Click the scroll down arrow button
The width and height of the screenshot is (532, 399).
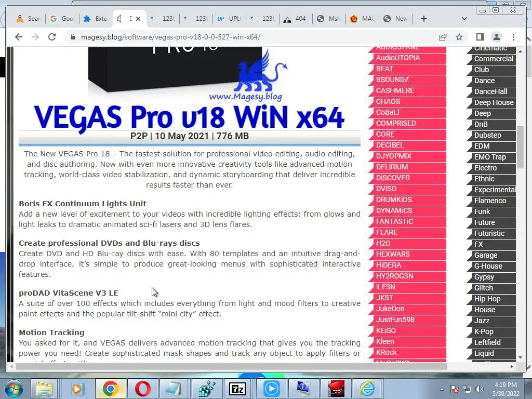(521, 357)
